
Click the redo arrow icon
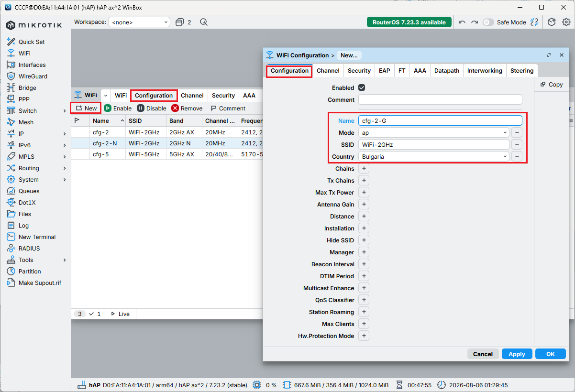[x=475, y=22]
